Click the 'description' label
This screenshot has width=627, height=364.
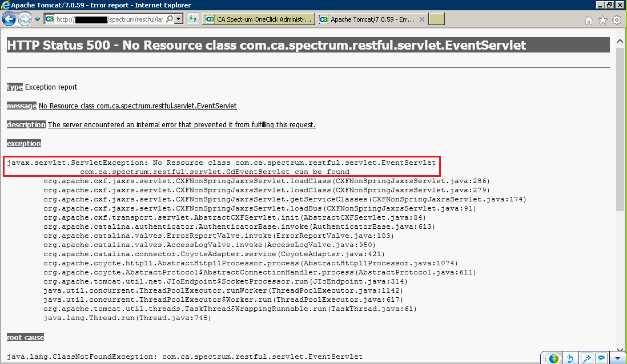(x=26, y=125)
